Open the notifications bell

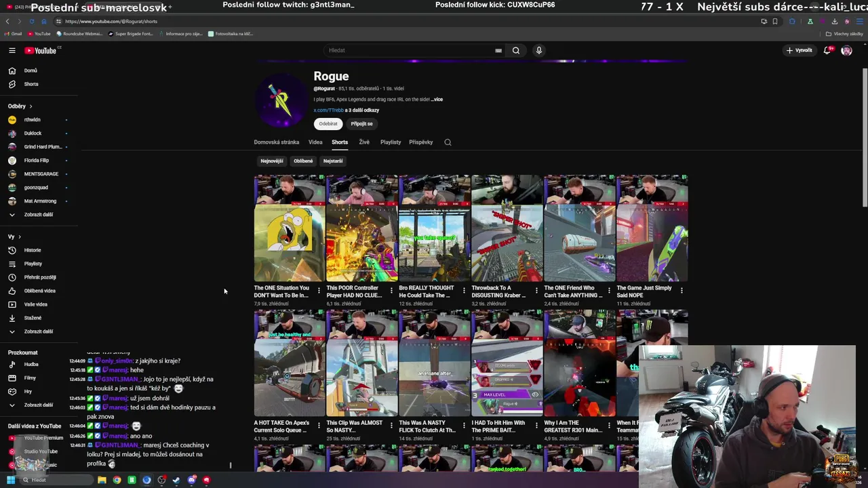[827, 50]
